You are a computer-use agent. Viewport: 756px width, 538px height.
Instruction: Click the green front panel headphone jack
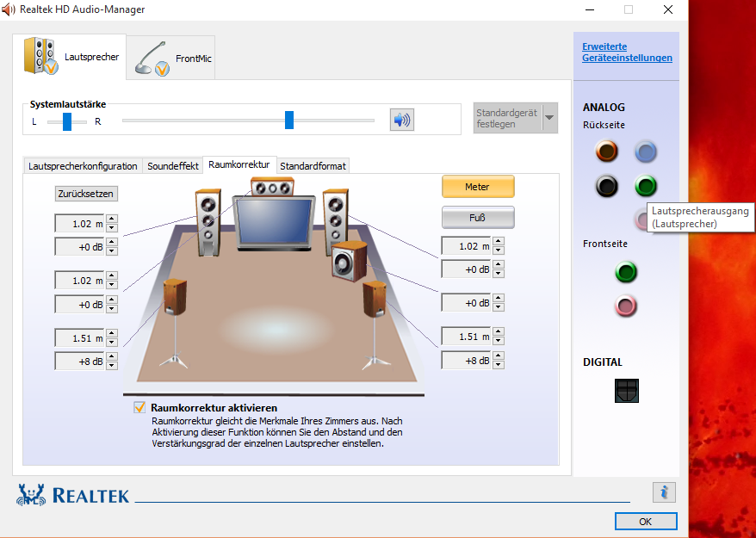(626, 272)
